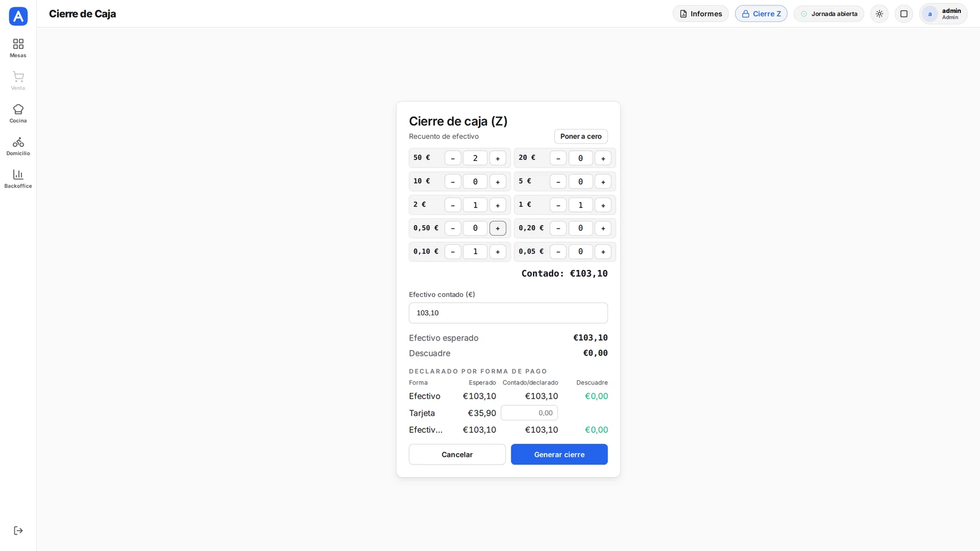Click the Cierre Z button

pyautogui.click(x=761, y=14)
